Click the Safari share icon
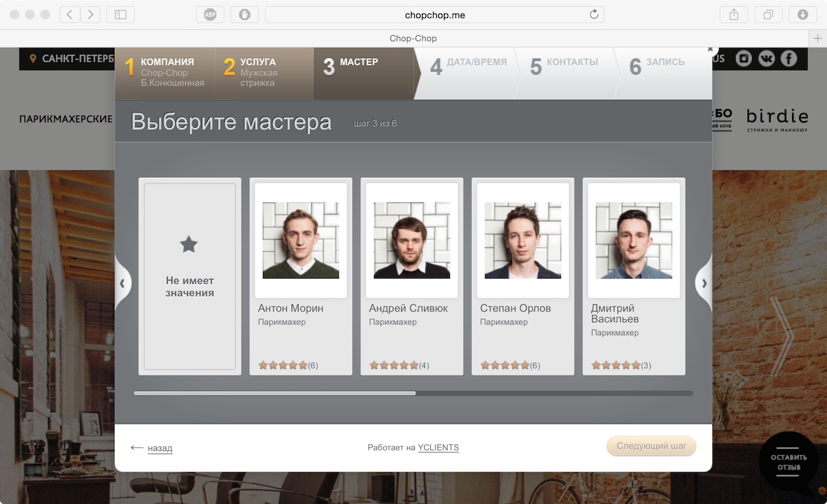This screenshot has width=827, height=504. point(733,15)
